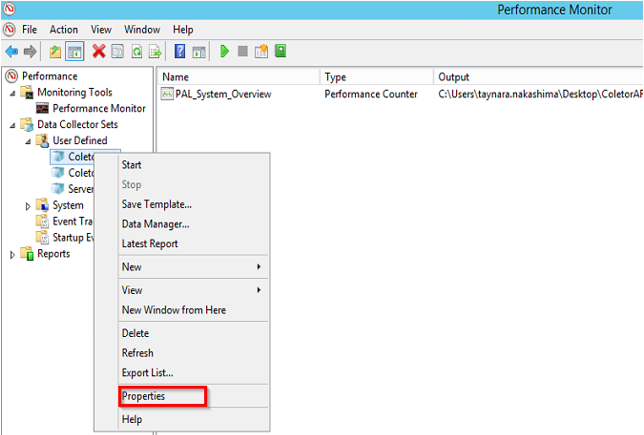Toggle the Show/Hide Console Tree icon
The height and width of the screenshot is (435, 644).
pos(74,52)
